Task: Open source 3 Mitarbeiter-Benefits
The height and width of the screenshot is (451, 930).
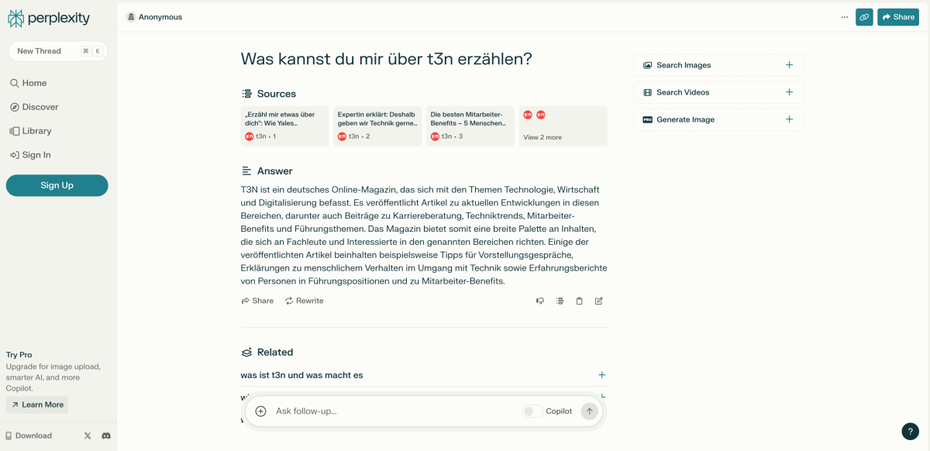Action: (470, 126)
